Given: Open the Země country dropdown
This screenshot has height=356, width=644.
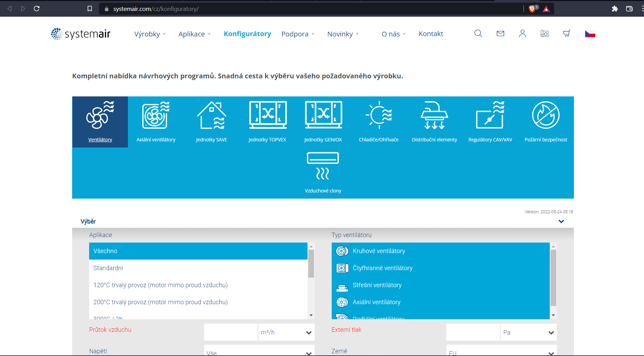Looking at the screenshot, I should (x=501, y=351).
